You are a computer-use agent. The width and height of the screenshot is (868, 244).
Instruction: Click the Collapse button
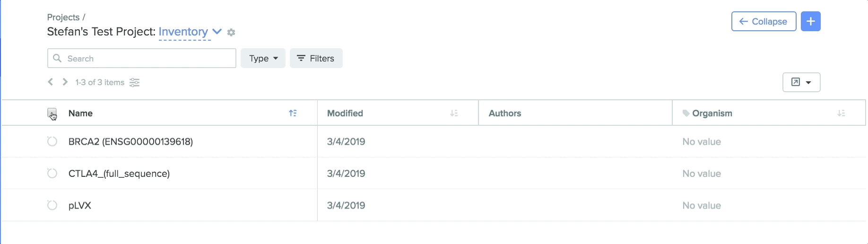[x=764, y=21]
